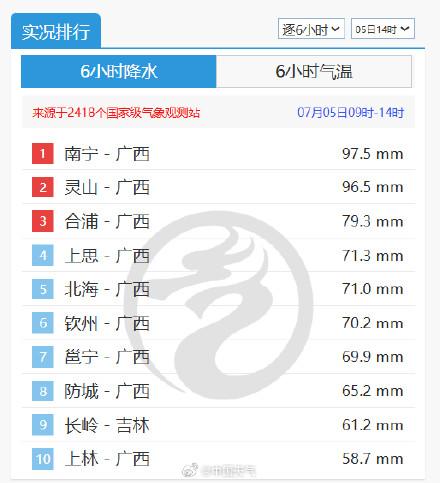Image resolution: width=440 pixels, height=483 pixels.
Task: Click the 97.5 mm rainfall value
Action: (x=373, y=154)
